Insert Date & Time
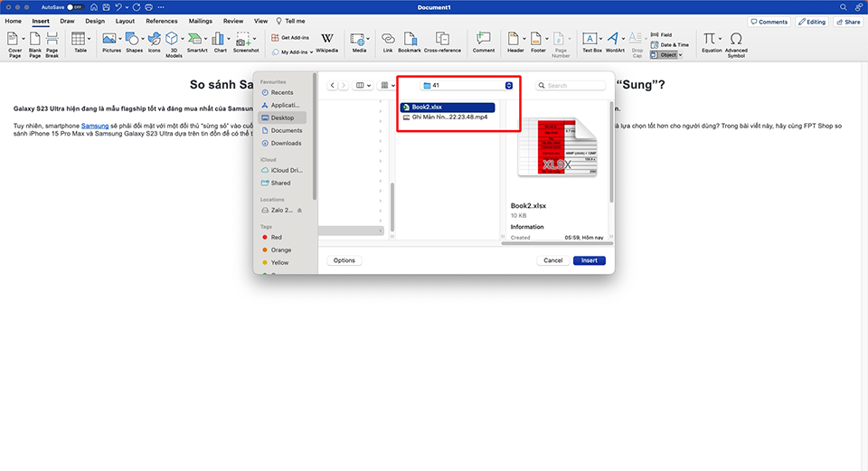 pyautogui.click(x=670, y=45)
